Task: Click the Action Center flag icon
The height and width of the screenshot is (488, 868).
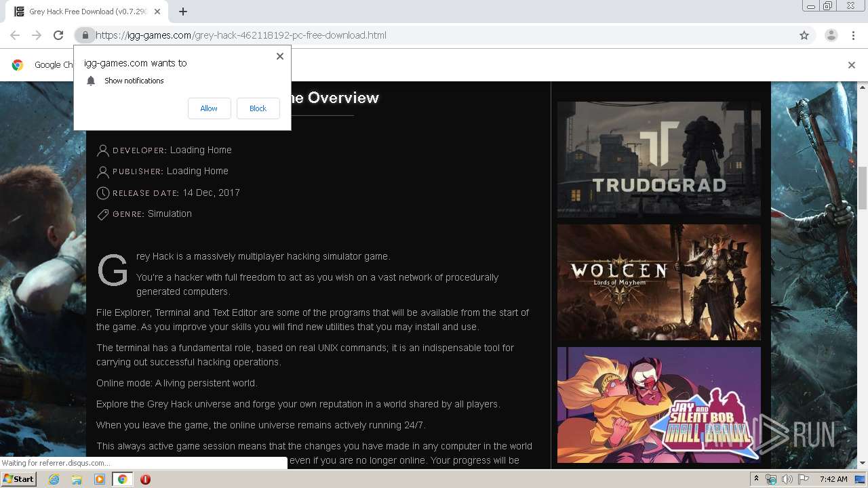Action: [804, 479]
